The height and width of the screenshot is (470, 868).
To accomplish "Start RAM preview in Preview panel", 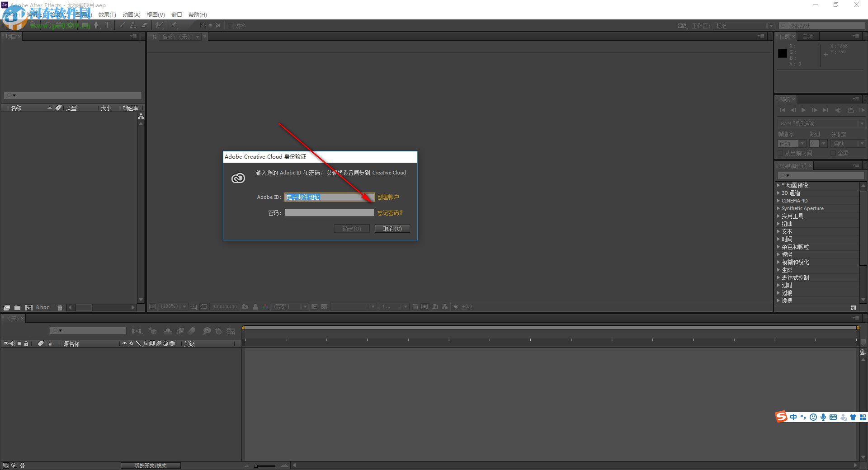I will coord(862,110).
